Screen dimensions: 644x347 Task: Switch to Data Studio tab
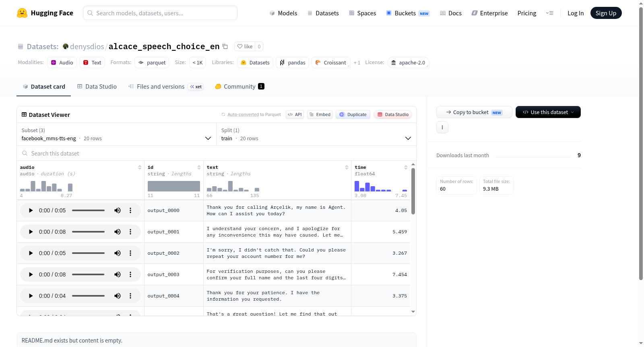pos(97,86)
